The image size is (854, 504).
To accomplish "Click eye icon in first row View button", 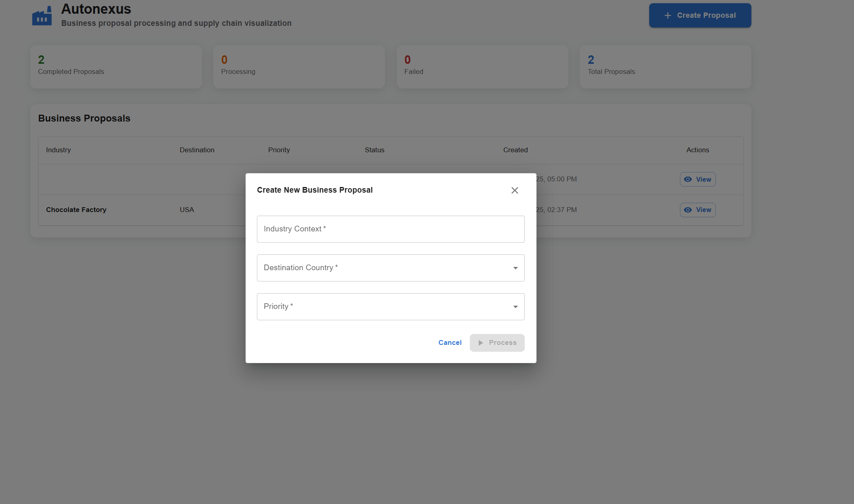I will pos(688,179).
